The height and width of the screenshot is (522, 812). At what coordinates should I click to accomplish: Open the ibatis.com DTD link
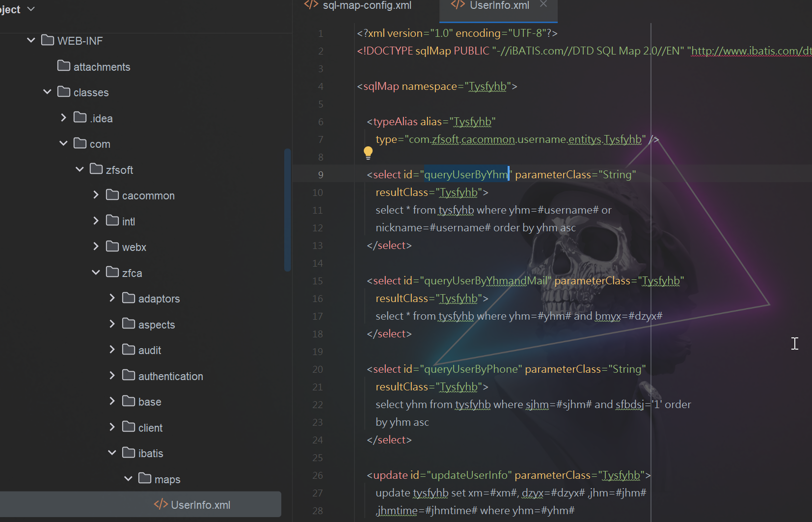tap(751, 51)
